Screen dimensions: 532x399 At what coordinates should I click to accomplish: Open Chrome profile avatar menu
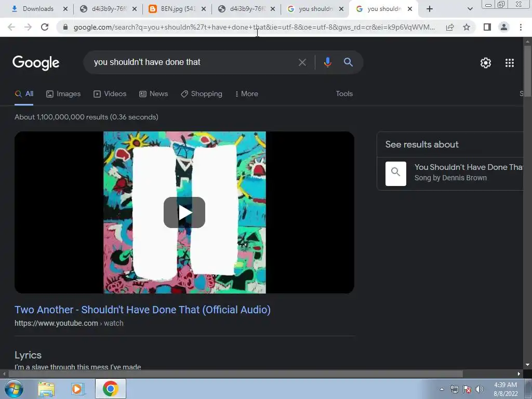(504, 27)
